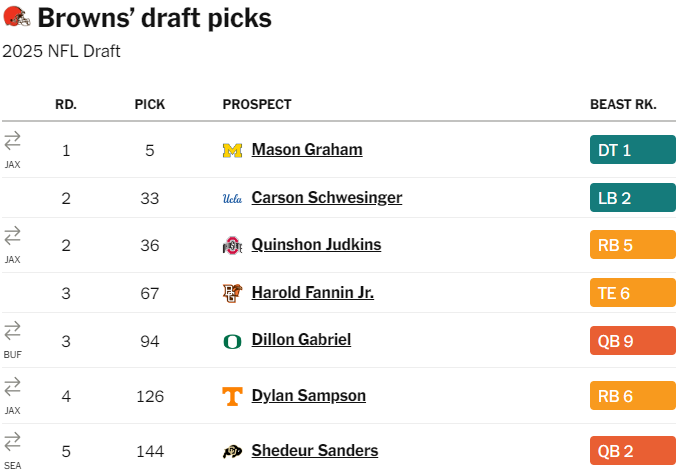Click the Ohio State logo beside Quinshon Judkins
The image size is (680, 473).
(x=232, y=246)
